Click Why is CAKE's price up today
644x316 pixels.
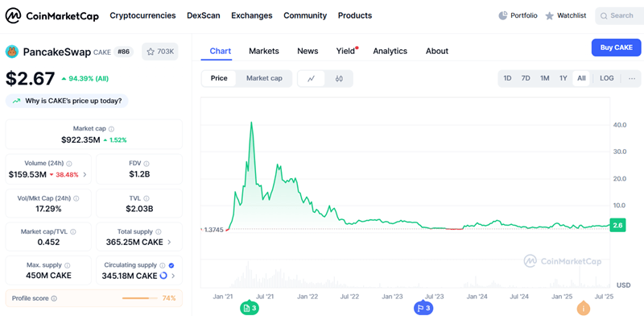67,101
